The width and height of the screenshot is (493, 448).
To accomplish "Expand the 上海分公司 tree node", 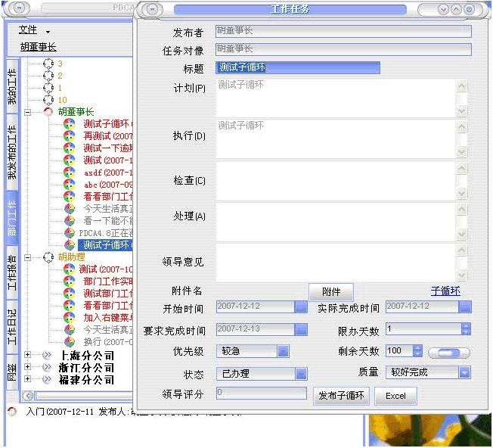I will pyautogui.click(x=28, y=355).
